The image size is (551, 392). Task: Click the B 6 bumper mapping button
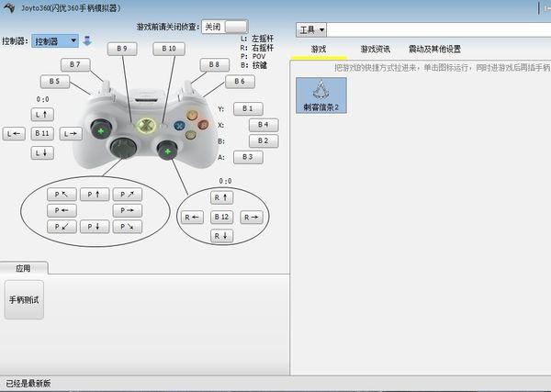pyautogui.click(x=240, y=82)
